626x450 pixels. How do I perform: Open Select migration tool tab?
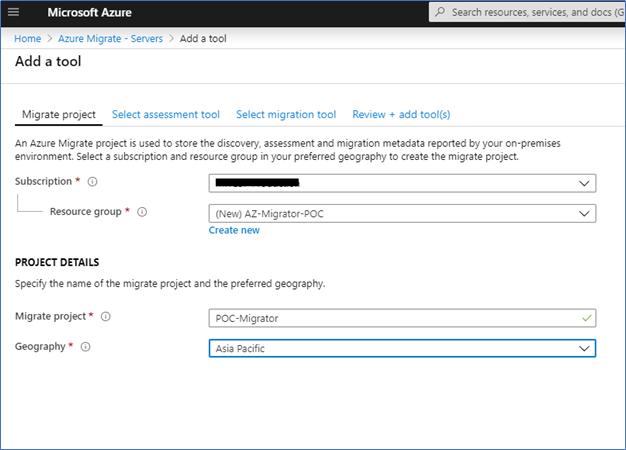point(286,115)
